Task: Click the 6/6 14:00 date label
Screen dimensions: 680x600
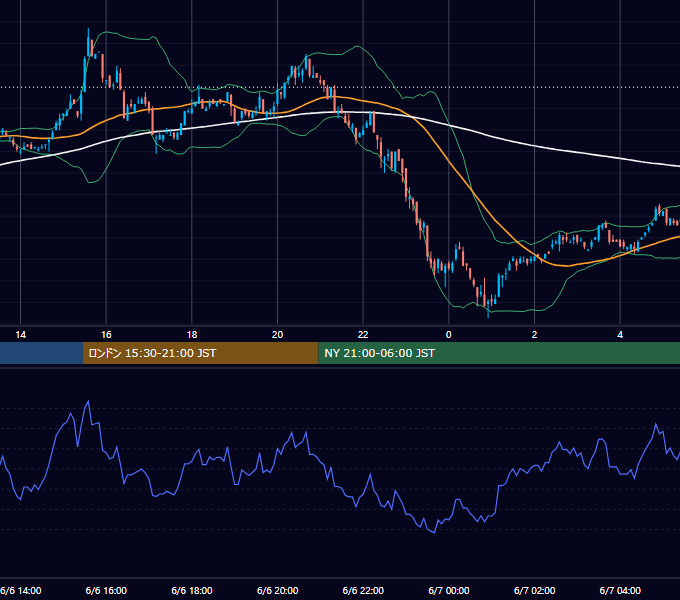Action: (21, 591)
